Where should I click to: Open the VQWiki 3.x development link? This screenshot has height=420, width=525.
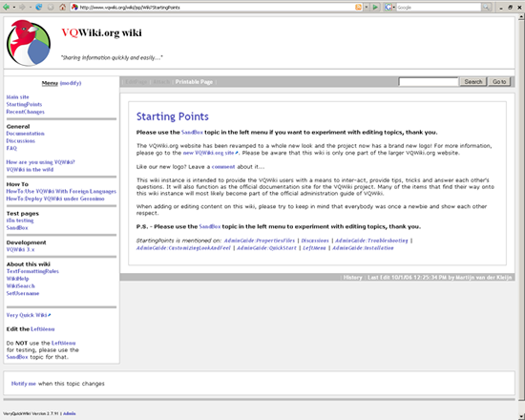pos(20,250)
